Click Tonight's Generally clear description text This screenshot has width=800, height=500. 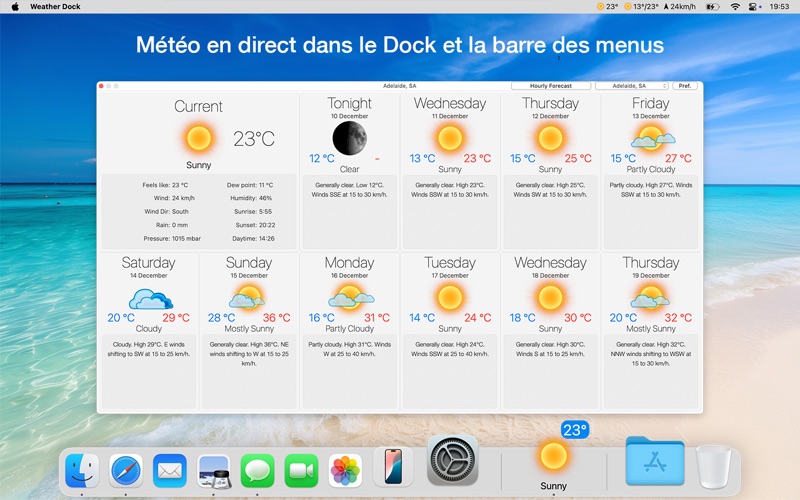[349, 190]
